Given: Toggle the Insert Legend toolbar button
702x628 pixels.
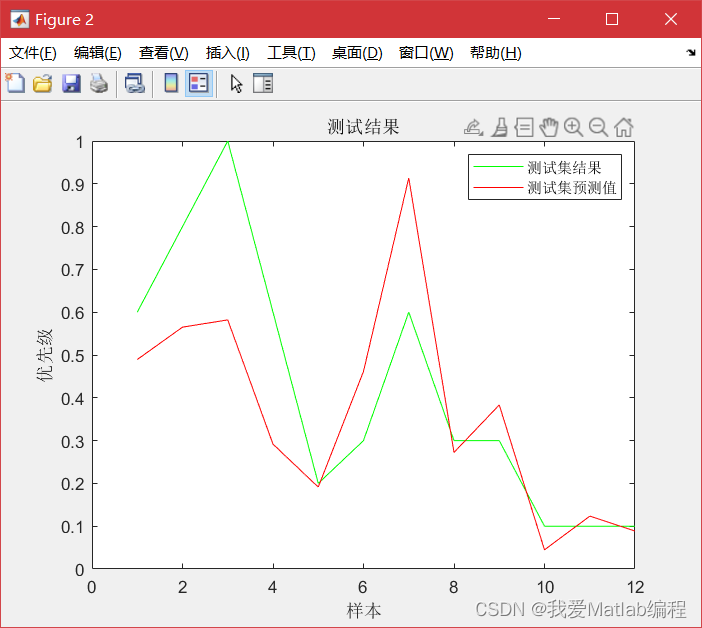Looking at the screenshot, I should (x=199, y=83).
